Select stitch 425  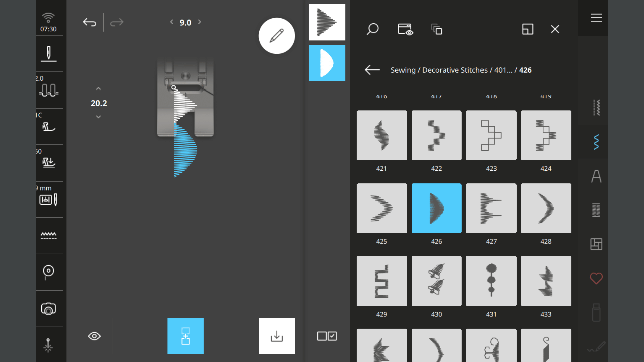coord(382,208)
